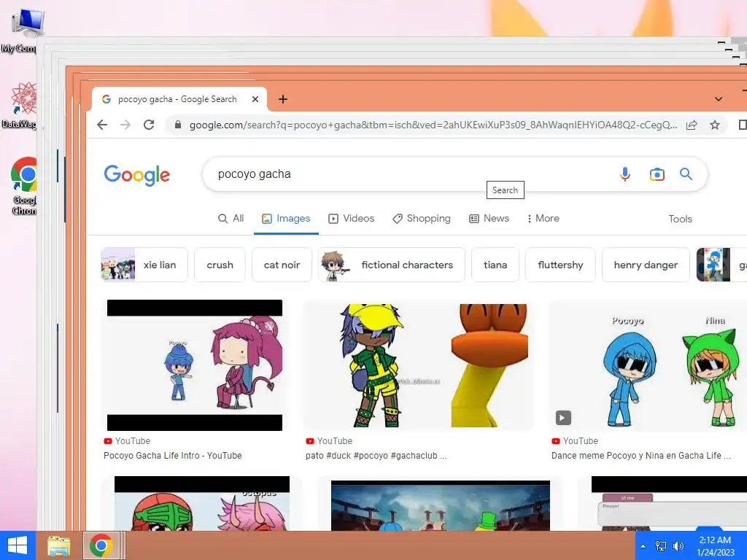Reload the Google search page

[x=149, y=125]
